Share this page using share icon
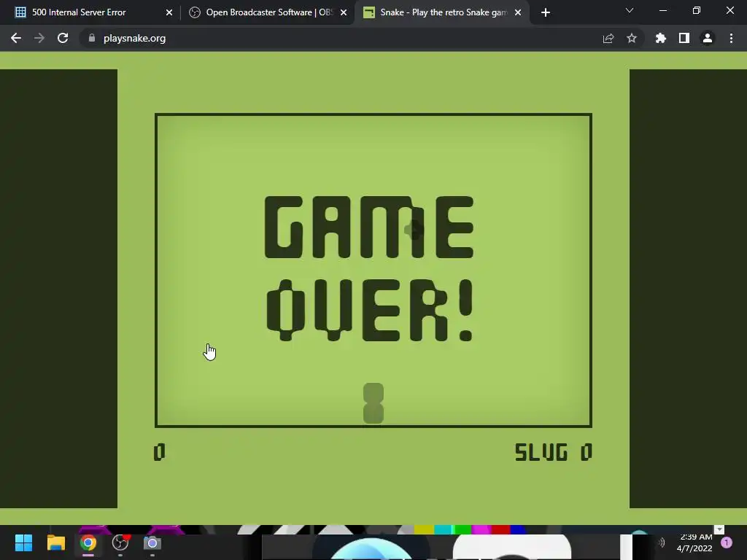The image size is (747, 560). point(608,38)
